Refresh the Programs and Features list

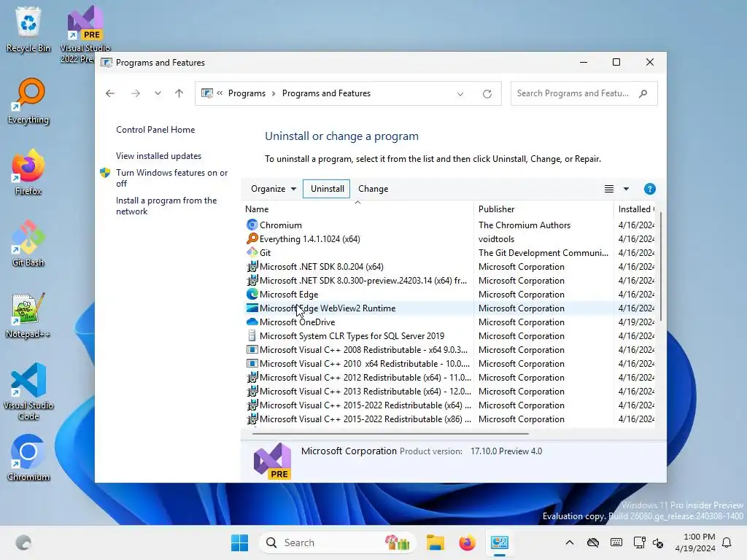(487, 94)
